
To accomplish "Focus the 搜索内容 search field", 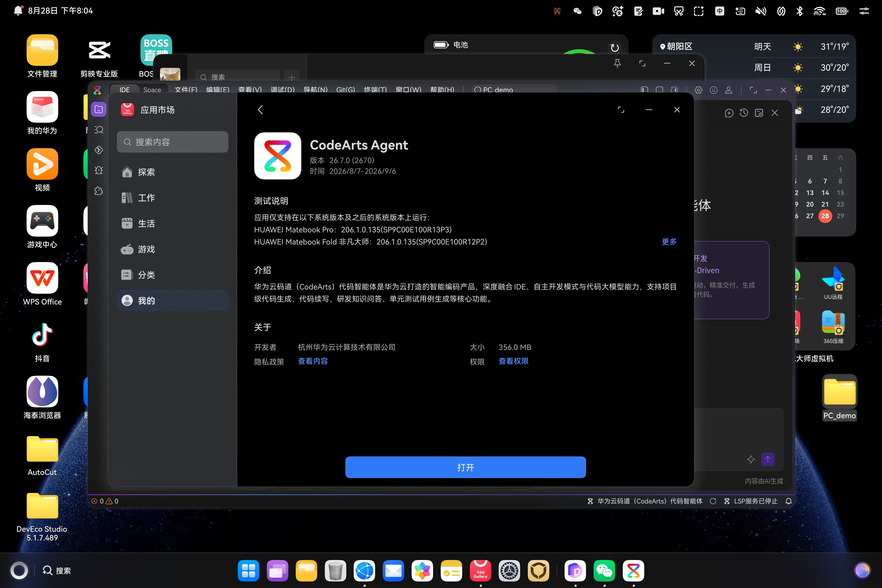I will [172, 142].
